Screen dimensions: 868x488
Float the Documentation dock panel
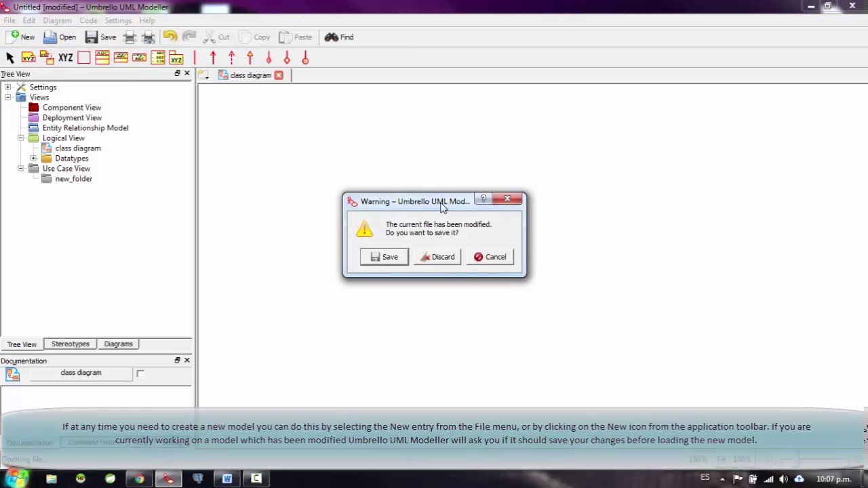pos(177,361)
